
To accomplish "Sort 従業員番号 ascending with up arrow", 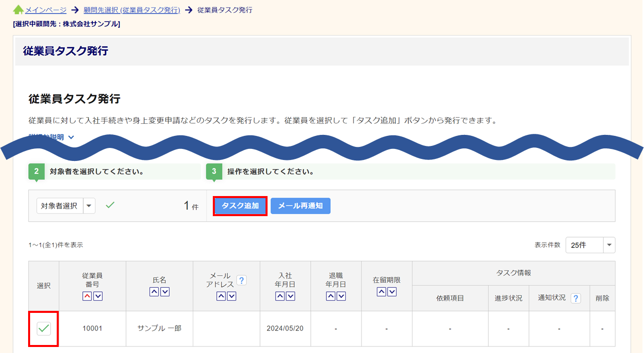I will click(87, 296).
